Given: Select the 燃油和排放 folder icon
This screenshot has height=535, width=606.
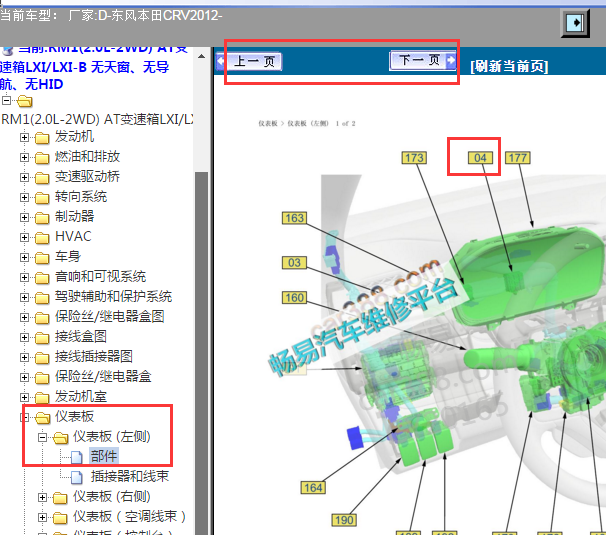Looking at the screenshot, I should click(42, 158).
